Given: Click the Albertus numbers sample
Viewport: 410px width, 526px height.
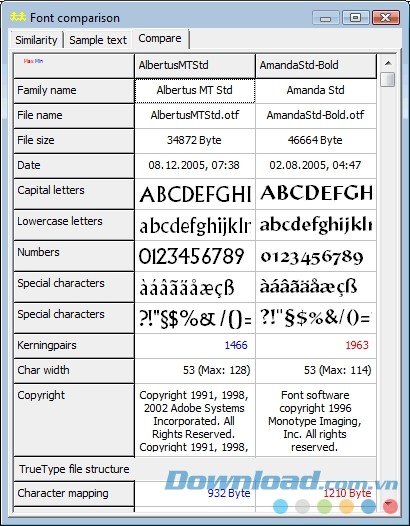Looking at the screenshot, I should coord(195,256).
